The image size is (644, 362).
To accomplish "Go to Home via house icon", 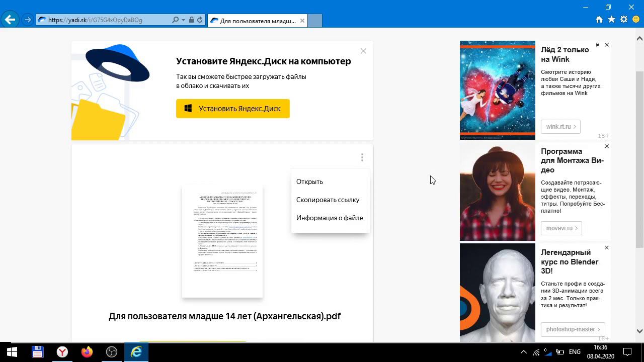I will click(599, 20).
